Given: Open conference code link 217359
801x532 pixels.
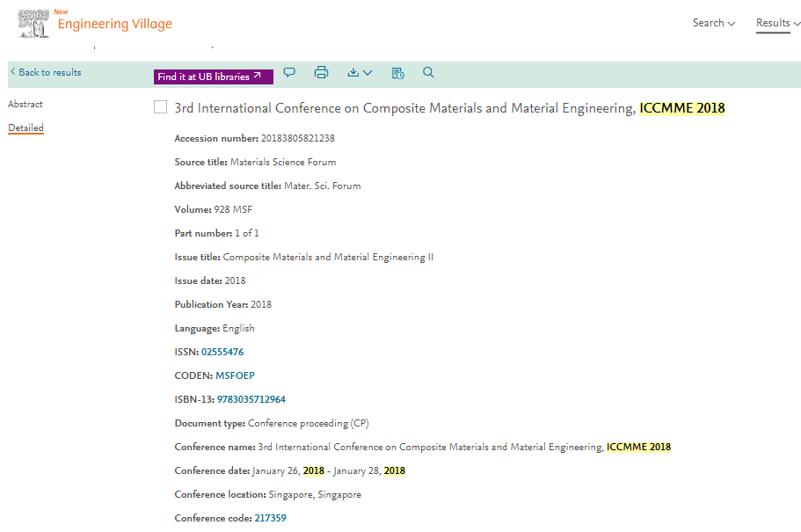Looking at the screenshot, I should (x=270, y=518).
